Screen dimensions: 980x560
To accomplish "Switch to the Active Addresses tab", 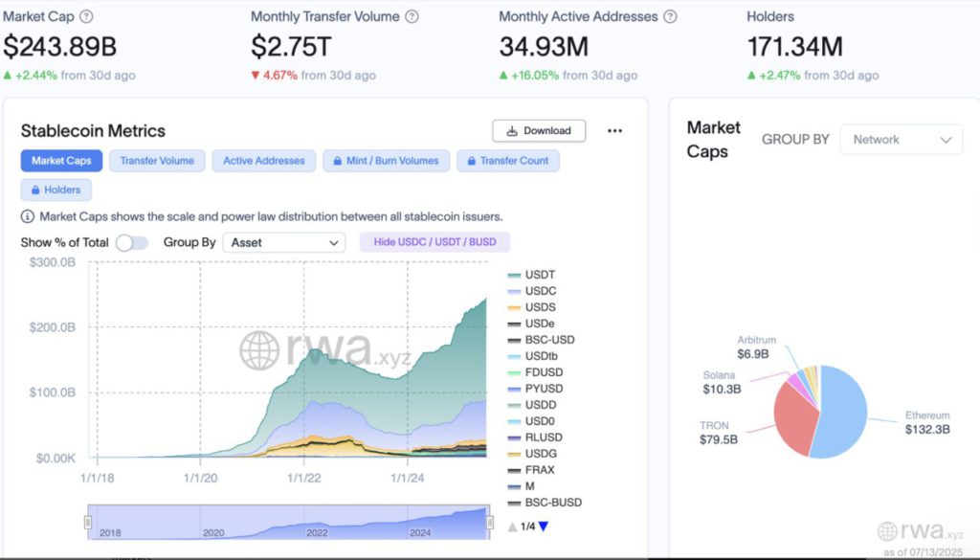I will coord(264,161).
